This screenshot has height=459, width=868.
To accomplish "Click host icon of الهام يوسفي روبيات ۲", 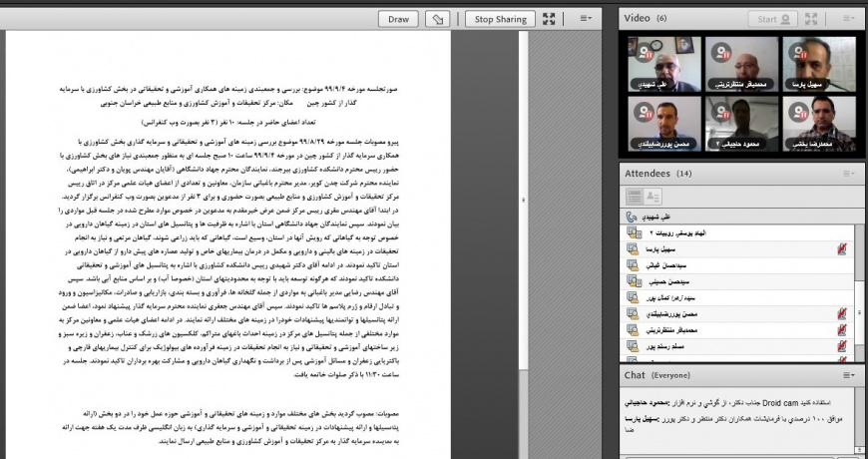I will (634, 233).
